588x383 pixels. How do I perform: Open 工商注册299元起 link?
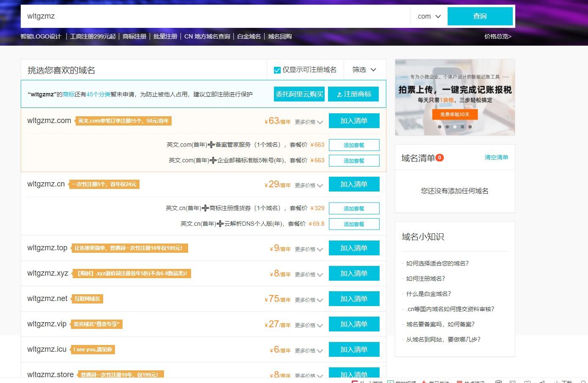pyautogui.click(x=93, y=36)
